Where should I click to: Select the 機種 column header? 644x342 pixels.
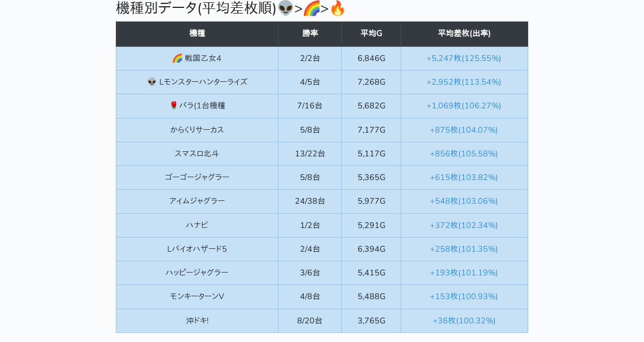(x=197, y=33)
